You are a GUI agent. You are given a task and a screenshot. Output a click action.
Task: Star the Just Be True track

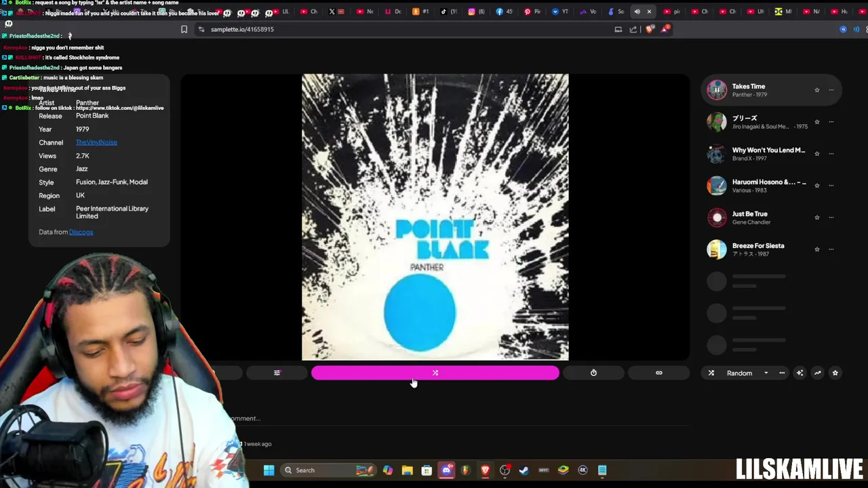coord(816,218)
